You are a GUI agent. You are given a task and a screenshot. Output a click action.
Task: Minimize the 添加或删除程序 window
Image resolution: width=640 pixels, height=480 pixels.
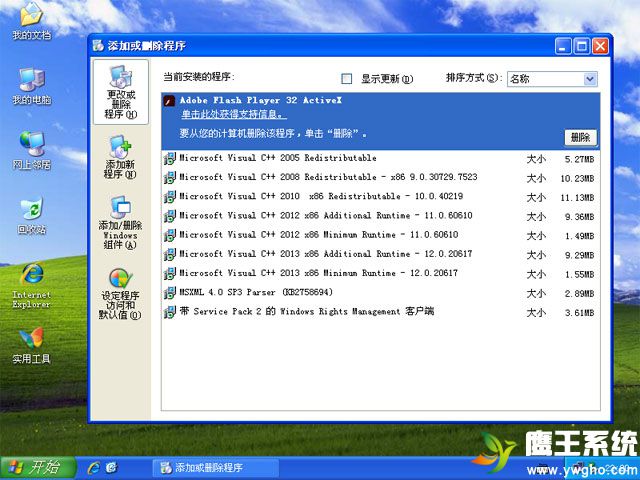pyautogui.click(x=563, y=46)
